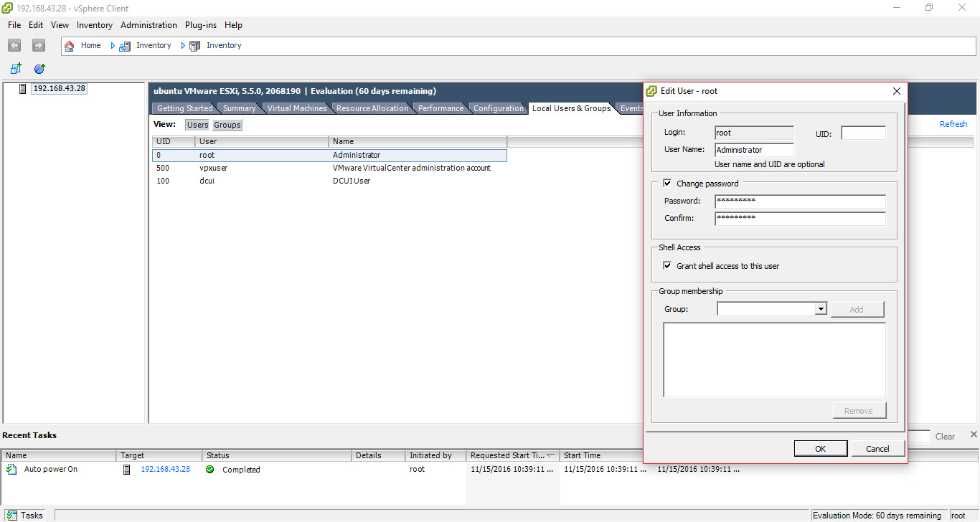Viewport: 980px width, 522px height.
Task: Open the Home icon in breadcrumb bar
Action: point(70,45)
